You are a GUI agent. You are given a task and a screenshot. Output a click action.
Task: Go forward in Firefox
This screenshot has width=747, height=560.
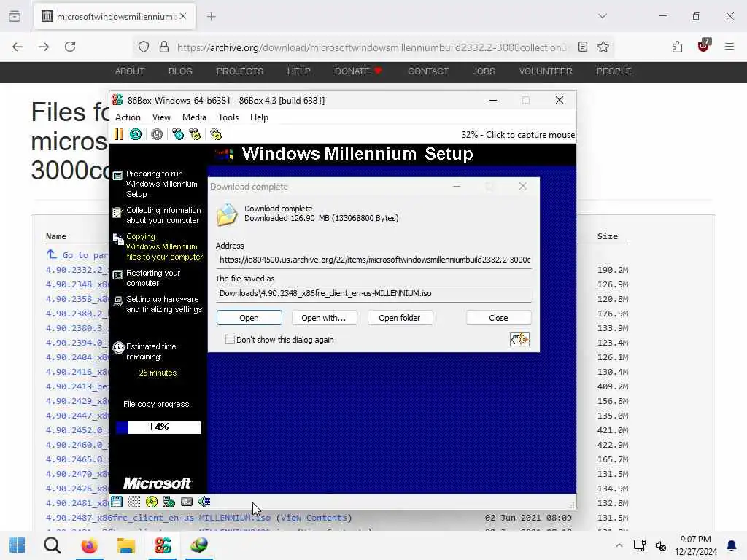pos(44,47)
